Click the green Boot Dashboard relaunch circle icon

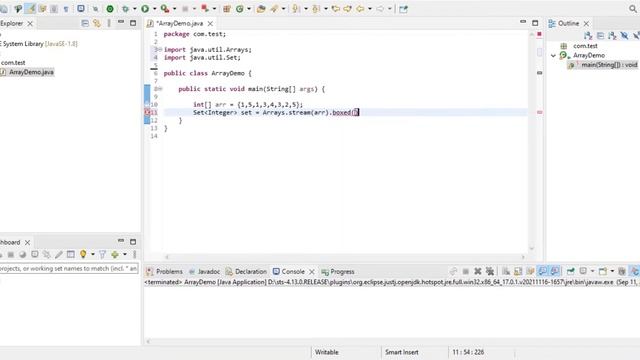110,9
